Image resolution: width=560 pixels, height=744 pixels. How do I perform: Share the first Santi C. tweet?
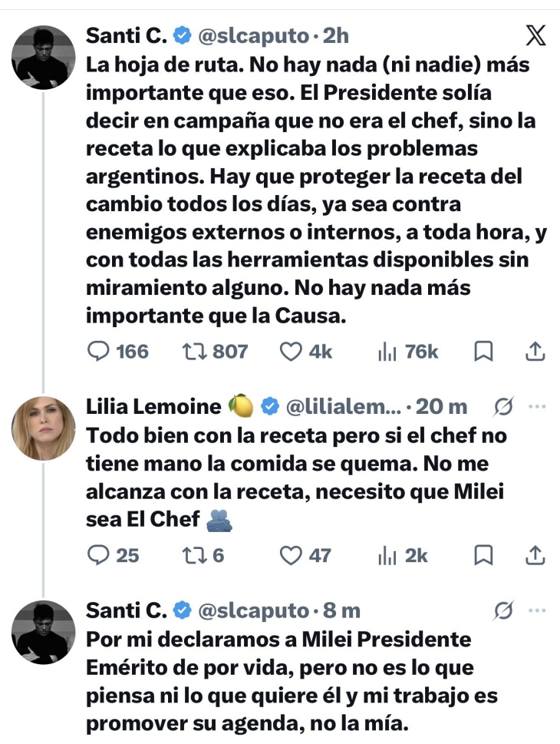[x=535, y=352]
